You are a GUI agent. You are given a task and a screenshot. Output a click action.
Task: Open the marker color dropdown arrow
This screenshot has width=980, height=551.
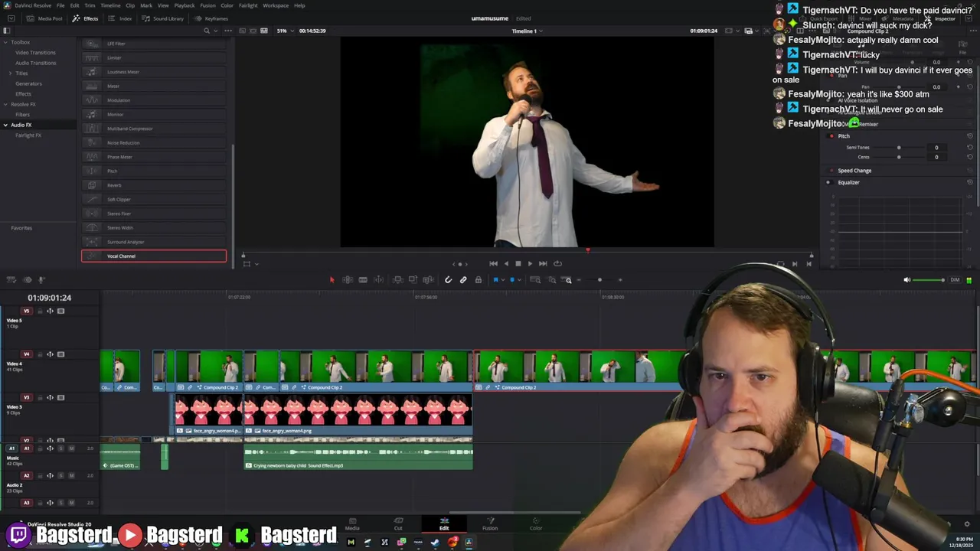click(x=518, y=280)
